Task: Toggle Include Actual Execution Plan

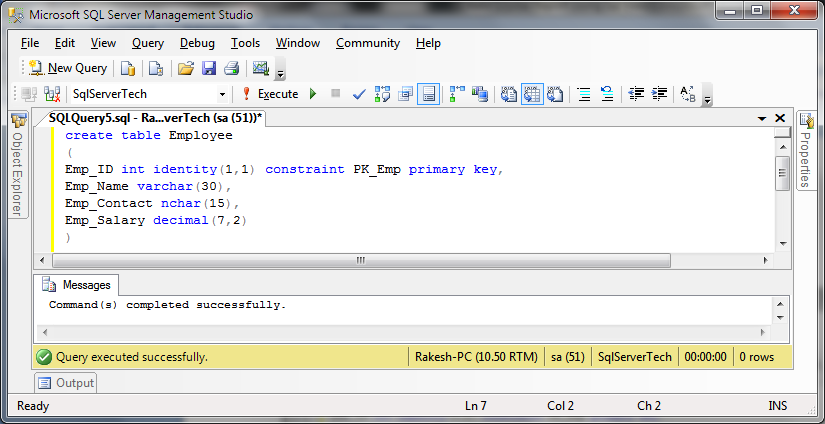Action: tap(457, 95)
